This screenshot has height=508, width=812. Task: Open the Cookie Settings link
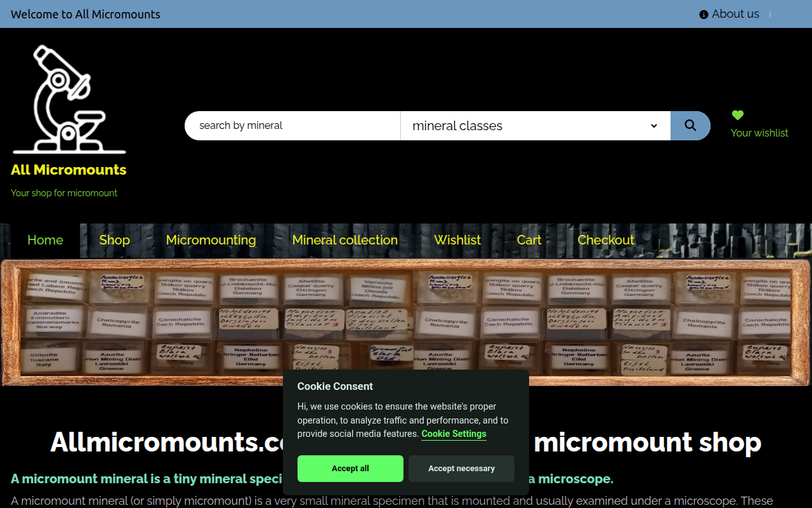[x=454, y=434]
